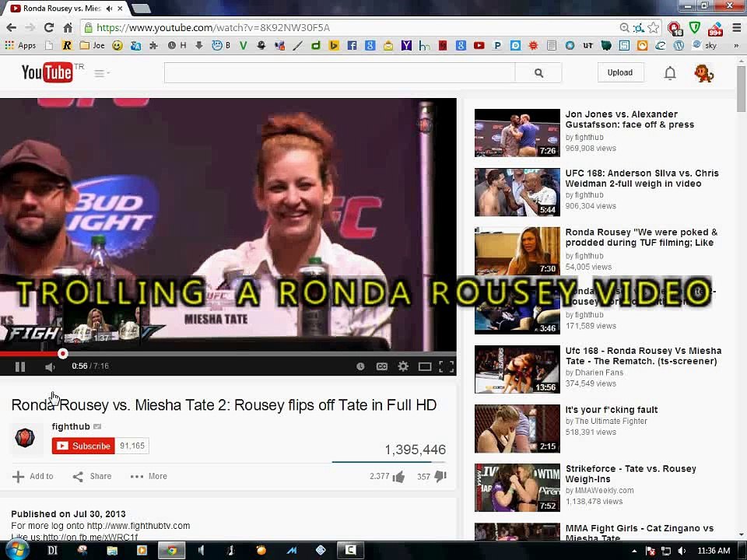Click the Facebook bookmark icon
This screenshot has height=560, width=747.
pos(352,45)
